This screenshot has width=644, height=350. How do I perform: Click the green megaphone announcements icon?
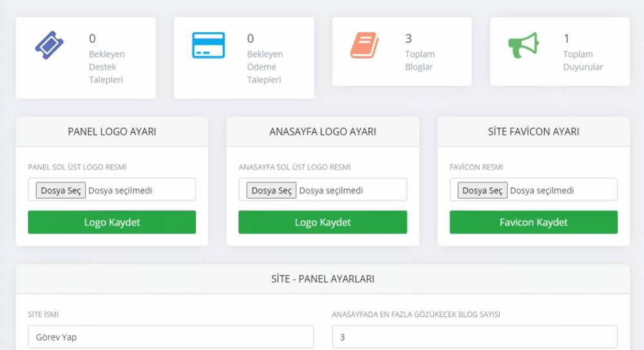click(523, 45)
